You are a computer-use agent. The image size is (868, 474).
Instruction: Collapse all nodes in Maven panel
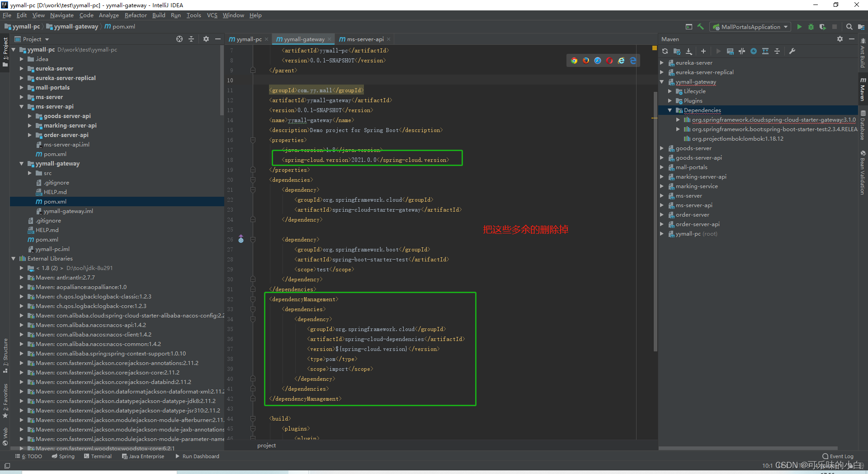point(777,51)
